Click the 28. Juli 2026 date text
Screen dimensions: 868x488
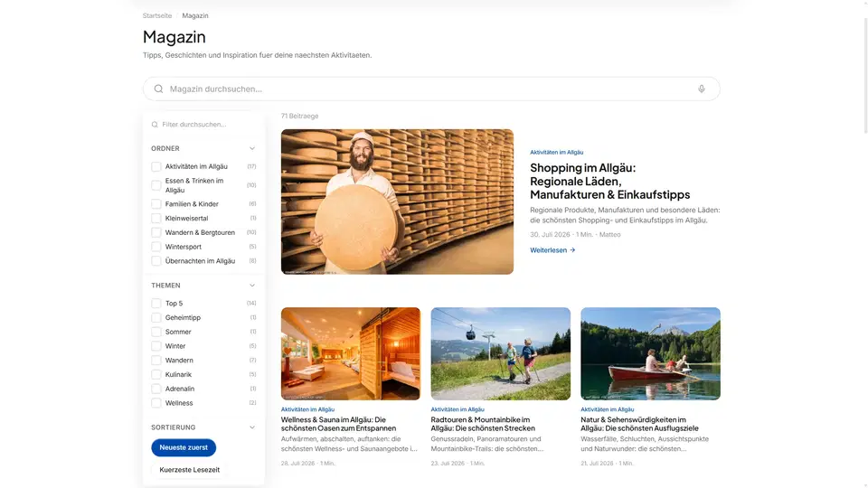pos(297,463)
